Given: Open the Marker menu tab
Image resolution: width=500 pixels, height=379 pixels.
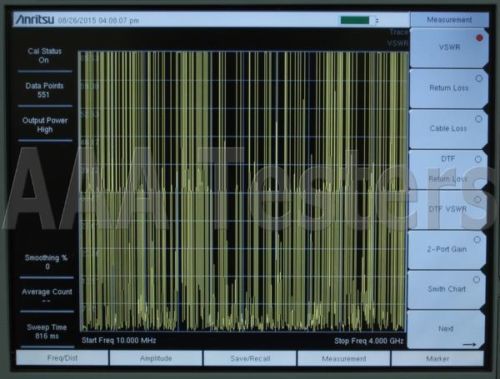Looking at the screenshot, I should coord(437,359).
